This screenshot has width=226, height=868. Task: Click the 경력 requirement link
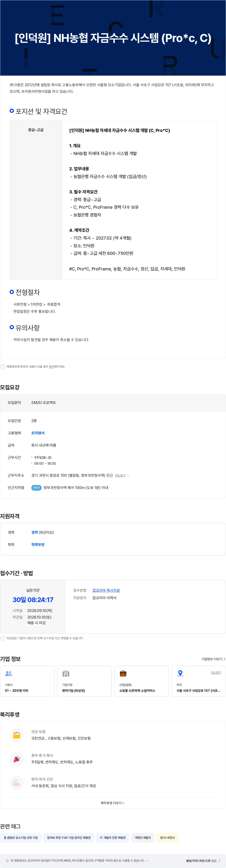[x=34, y=532]
